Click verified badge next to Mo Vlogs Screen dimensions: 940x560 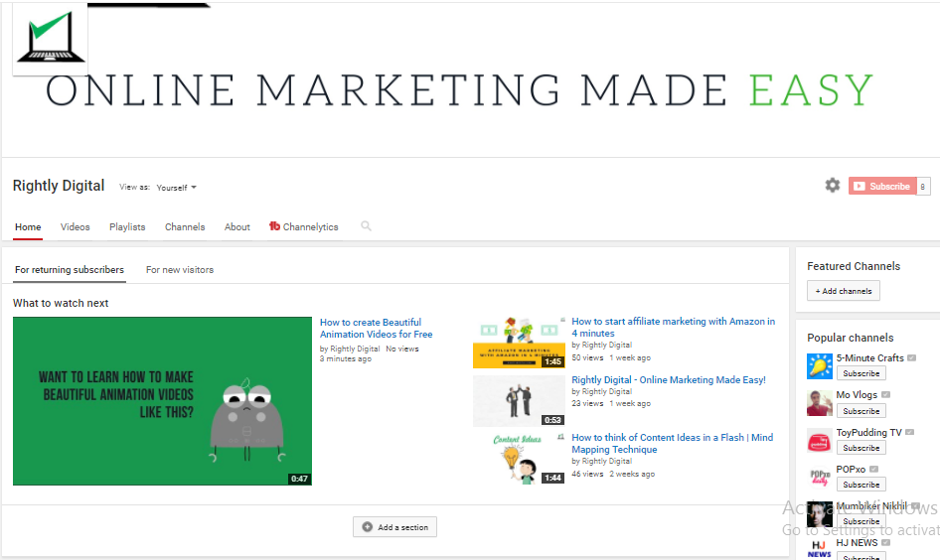(885, 395)
